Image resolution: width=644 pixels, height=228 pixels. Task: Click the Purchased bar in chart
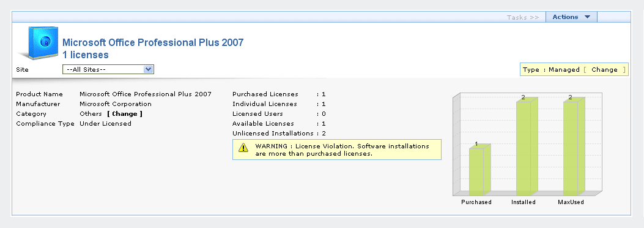[479, 170]
